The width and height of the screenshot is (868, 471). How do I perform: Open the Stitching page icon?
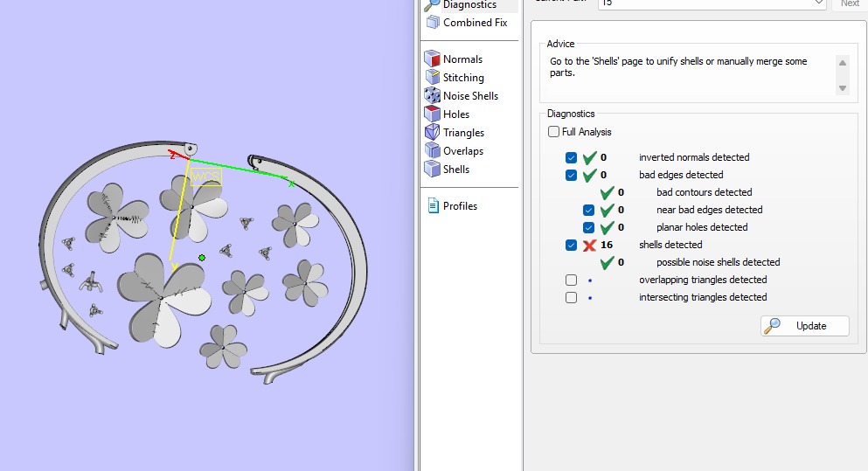pyautogui.click(x=433, y=78)
